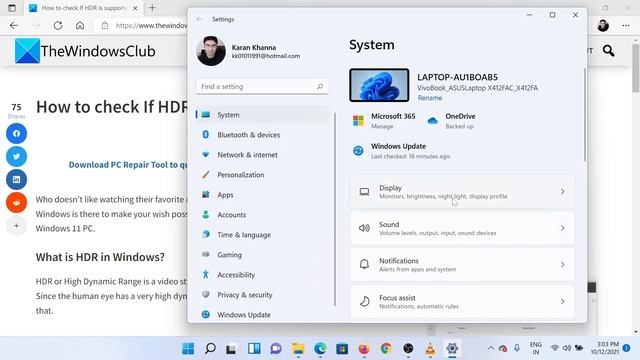Click the plus more-shares button
Image resolution: width=640 pixels, height=360 pixels.
(16, 225)
